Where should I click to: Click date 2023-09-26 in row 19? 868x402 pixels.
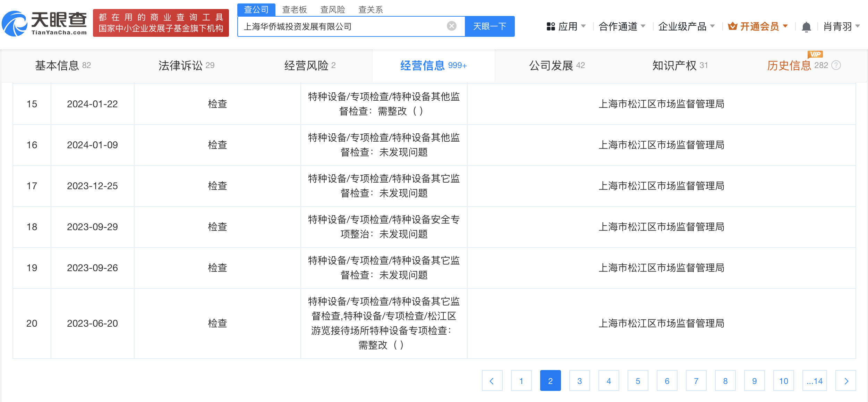[92, 268]
